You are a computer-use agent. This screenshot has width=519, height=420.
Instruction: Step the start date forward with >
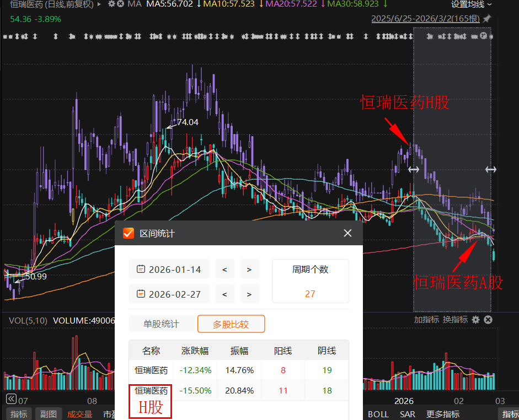(249, 269)
